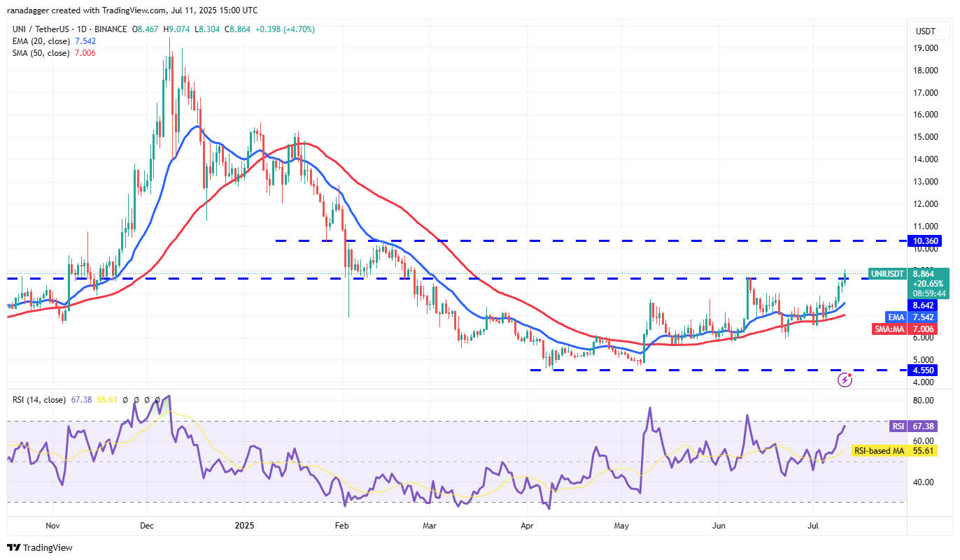Image resolution: width=960 pixels, height=560 pixels.
Task: Click the 8.642 horizontal line price label
Action: coord(923,306)
